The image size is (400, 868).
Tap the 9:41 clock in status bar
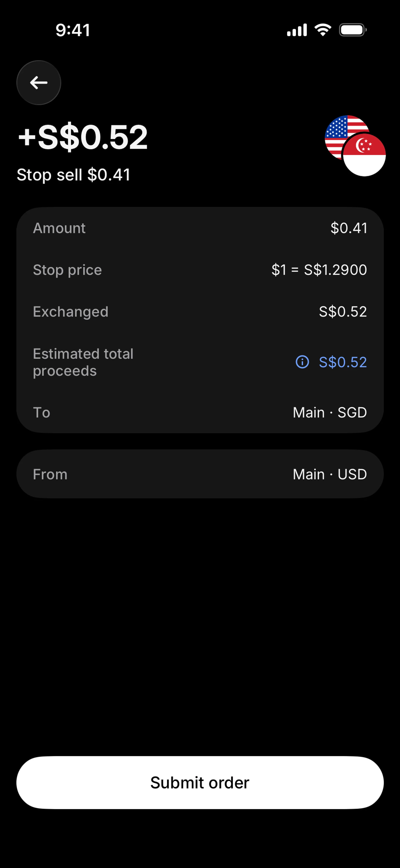(x=73, y=30)
